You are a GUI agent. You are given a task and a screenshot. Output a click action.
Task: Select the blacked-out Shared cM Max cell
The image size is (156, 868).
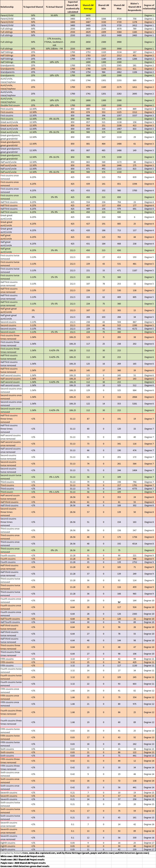coord(119,600)
